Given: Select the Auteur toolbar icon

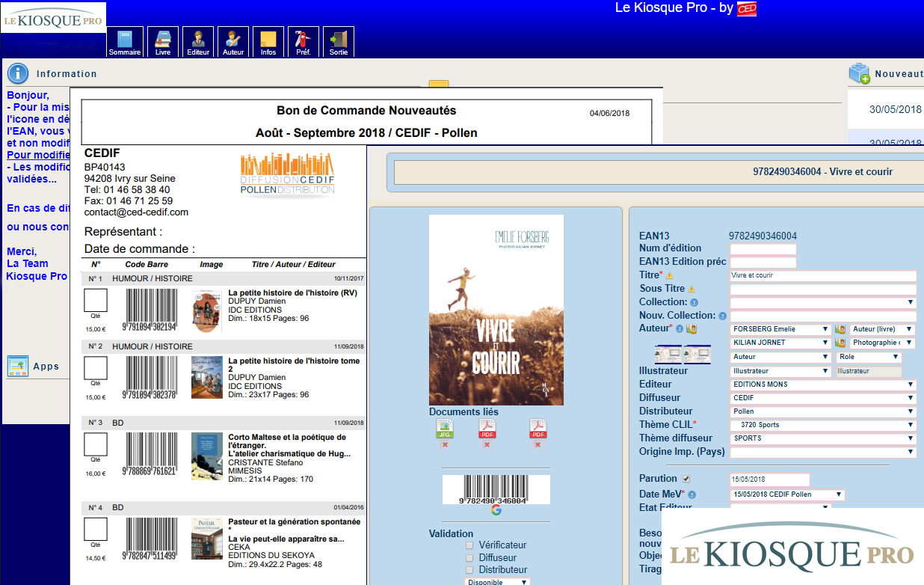Looking at the screenshot, I should [233, 42].
